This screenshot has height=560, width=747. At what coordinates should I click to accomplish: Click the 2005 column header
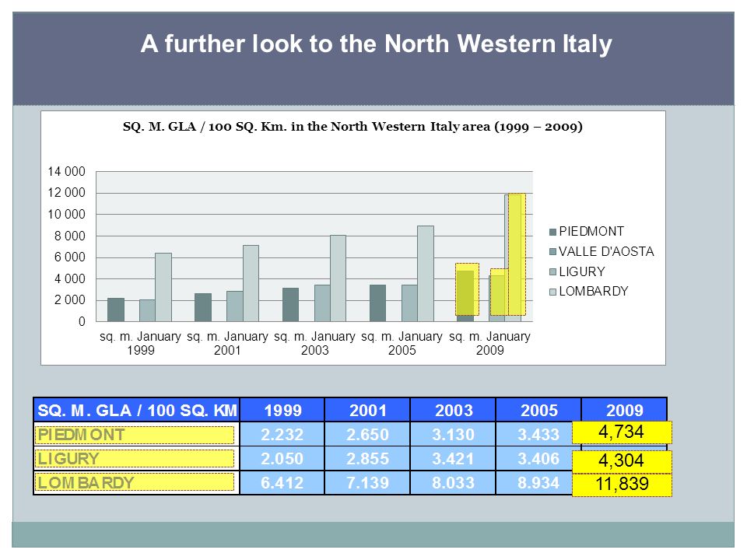tap(538, 410)
